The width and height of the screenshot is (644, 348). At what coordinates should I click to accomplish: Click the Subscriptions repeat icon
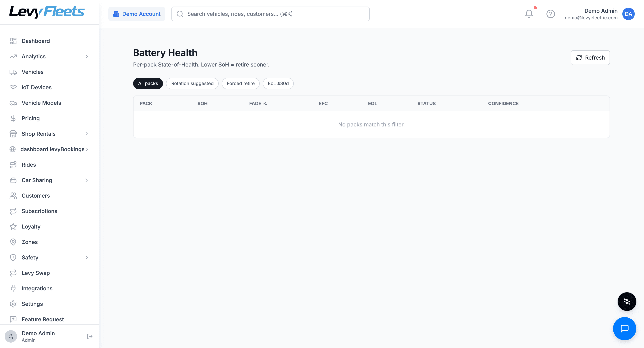[x=13, y=211]
